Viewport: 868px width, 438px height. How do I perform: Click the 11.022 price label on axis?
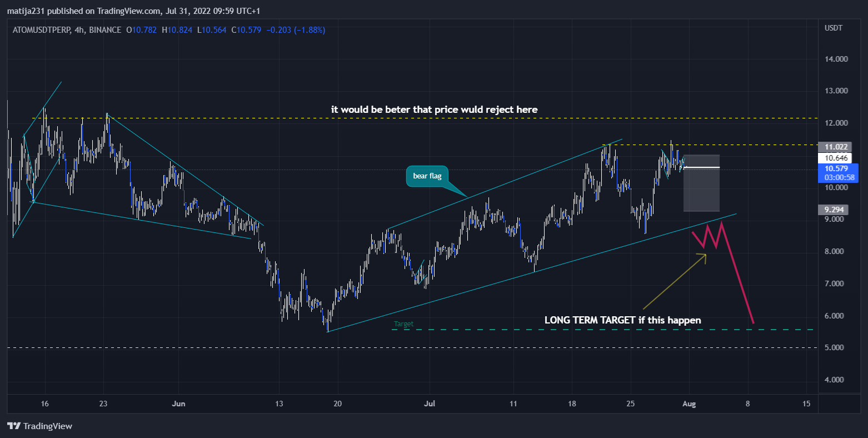click(836, 147)
